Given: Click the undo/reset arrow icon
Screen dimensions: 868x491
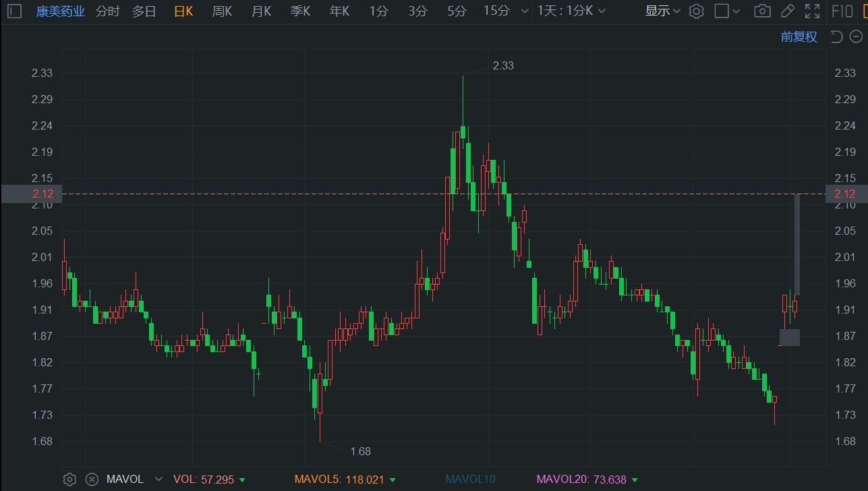Looking at the screenshot, I should [x=836, y=36].
